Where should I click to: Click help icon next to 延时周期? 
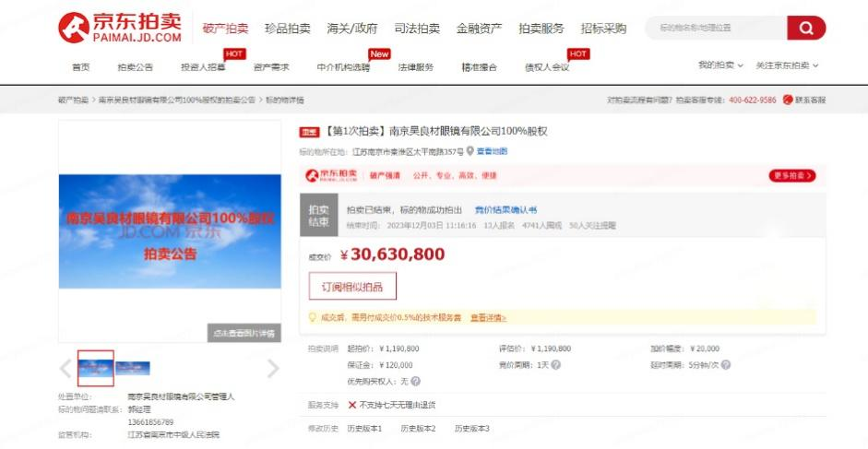(x=726, y=365)
